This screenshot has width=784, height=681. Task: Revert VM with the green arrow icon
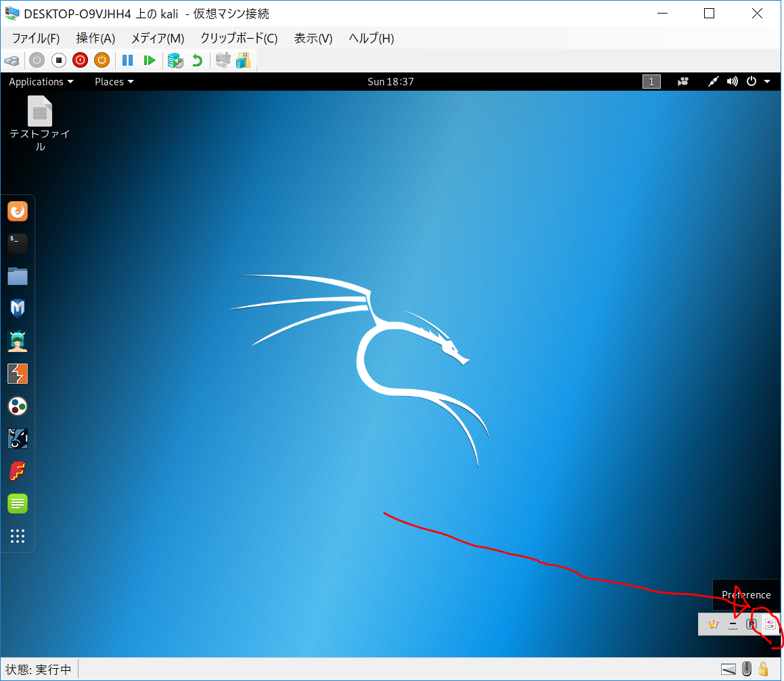click(197, 60)
